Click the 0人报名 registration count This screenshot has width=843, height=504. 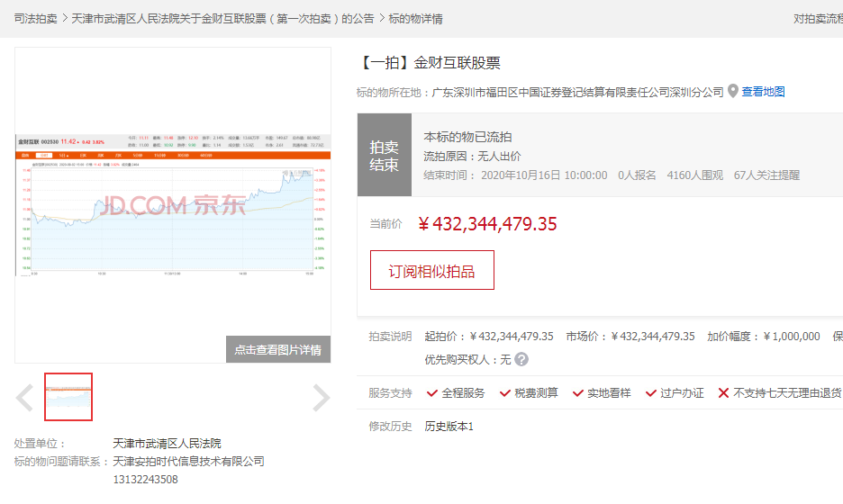click(x=637, y=175)
